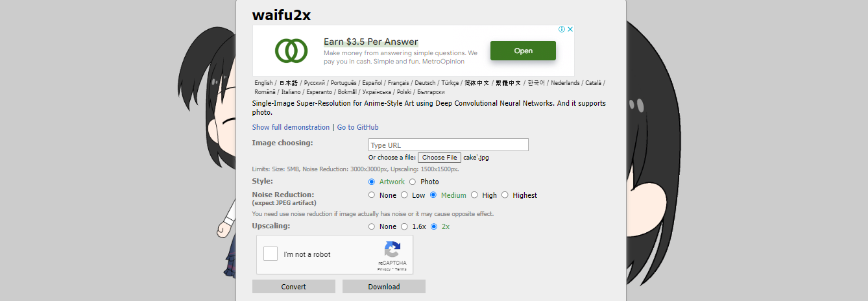Switch language to Nederlands

[x=565, y=83]
